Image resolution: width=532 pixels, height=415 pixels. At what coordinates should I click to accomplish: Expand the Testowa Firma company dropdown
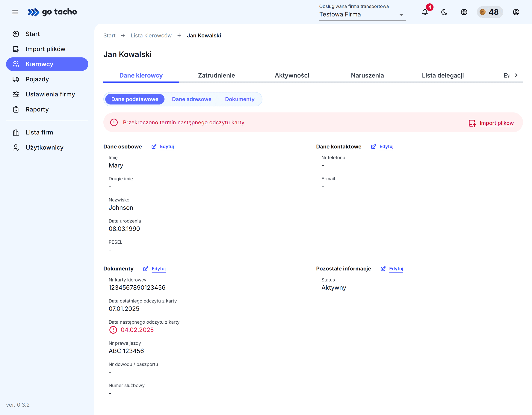tap(362, 14)
